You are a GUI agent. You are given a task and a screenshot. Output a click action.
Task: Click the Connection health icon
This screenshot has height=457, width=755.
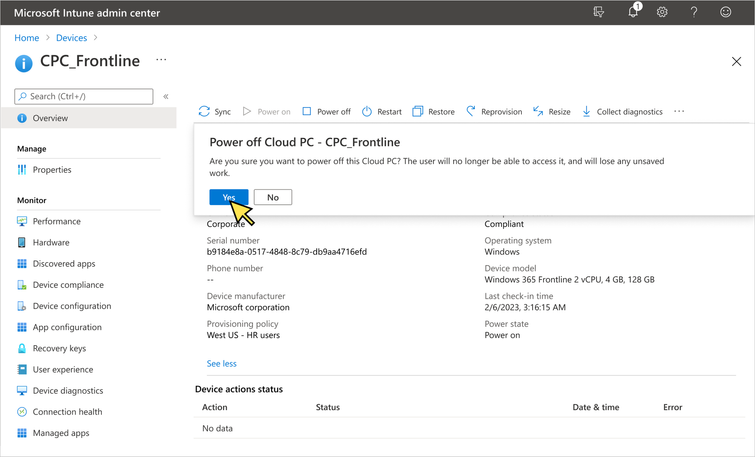click(x=22, y=412)
